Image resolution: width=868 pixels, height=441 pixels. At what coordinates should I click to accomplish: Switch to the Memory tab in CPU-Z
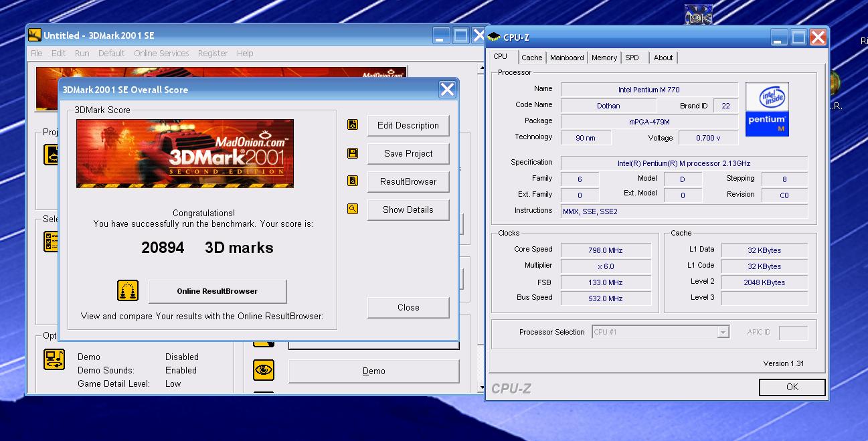coord(604,58)
